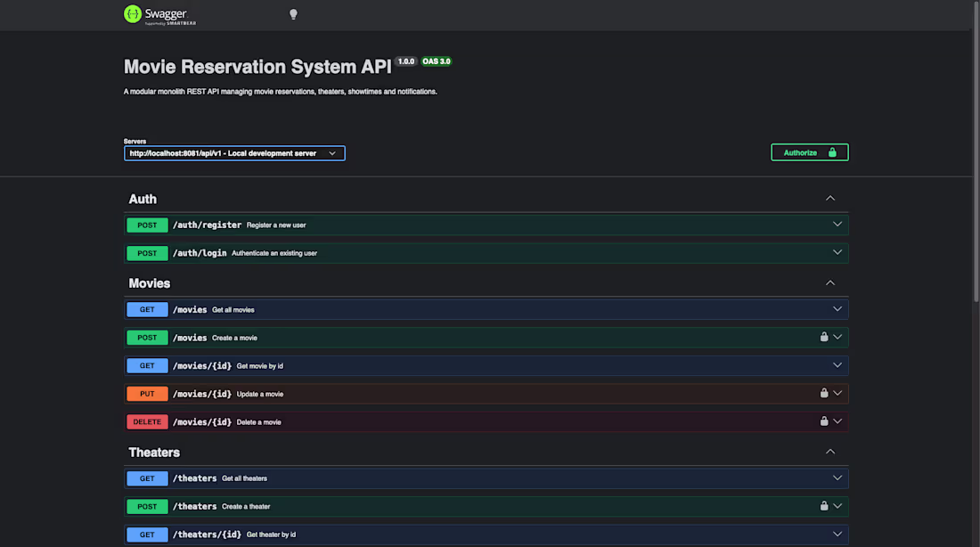Click the GET badge for Get theater by id
980x547 pixels.
[x=147, y=535]
